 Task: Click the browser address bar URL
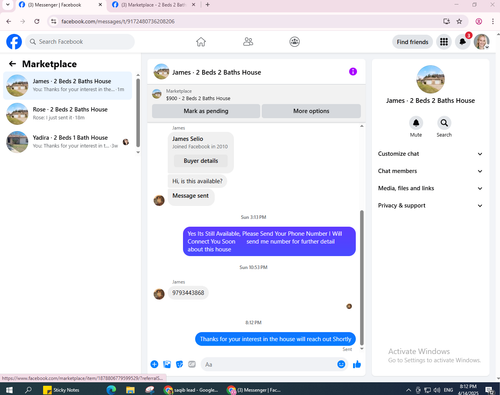[118, 21]
